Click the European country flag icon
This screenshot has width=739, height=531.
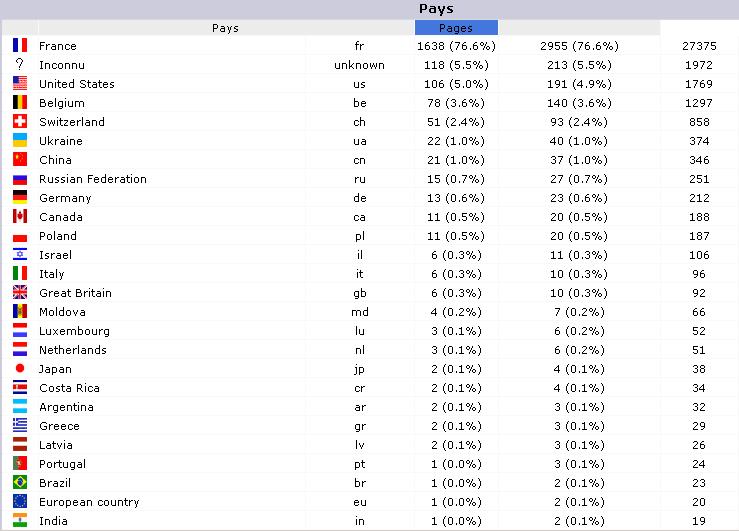pos(20,502)
